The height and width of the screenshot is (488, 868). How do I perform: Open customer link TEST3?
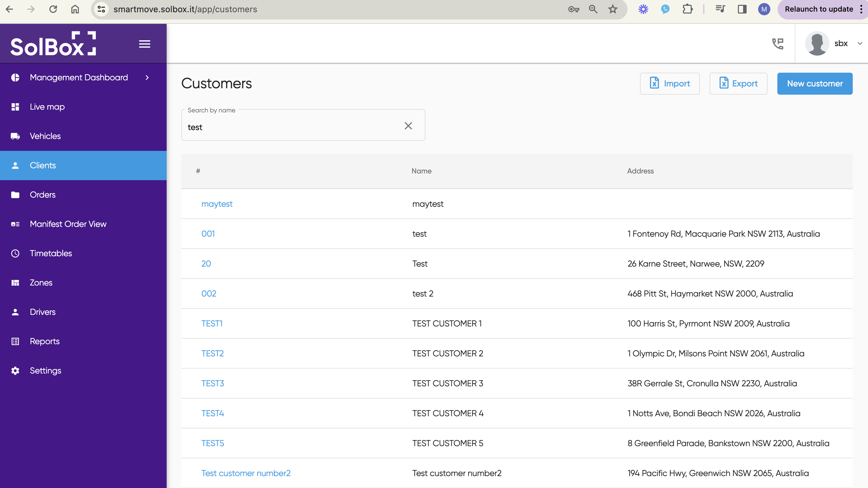click(x=212, y=384)
